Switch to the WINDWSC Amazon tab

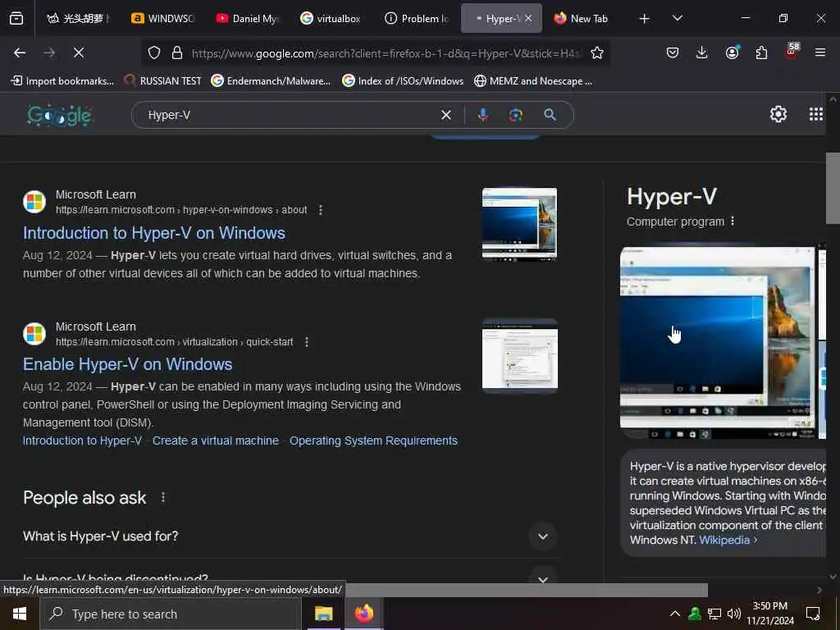tap(163, 18)
